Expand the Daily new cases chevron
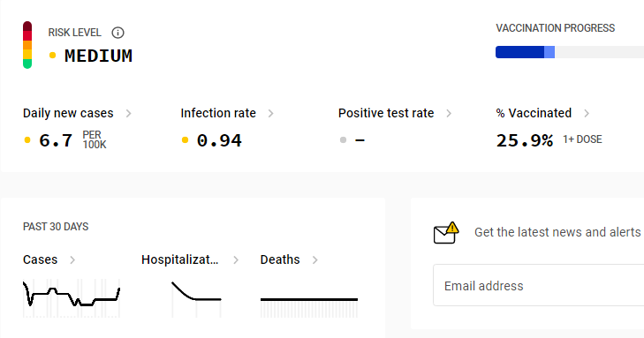 point(129,113)
